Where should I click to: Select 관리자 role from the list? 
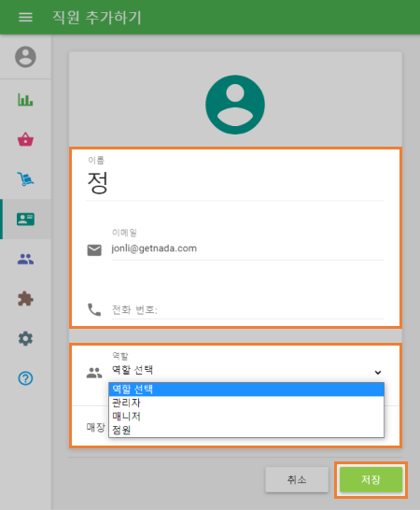(246, 403)
